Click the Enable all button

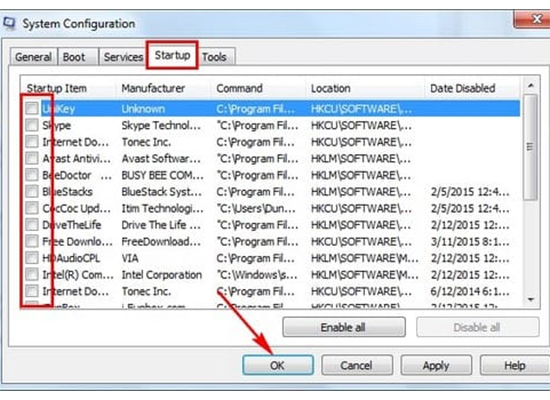pyautogui.click(x=344, y=327)
